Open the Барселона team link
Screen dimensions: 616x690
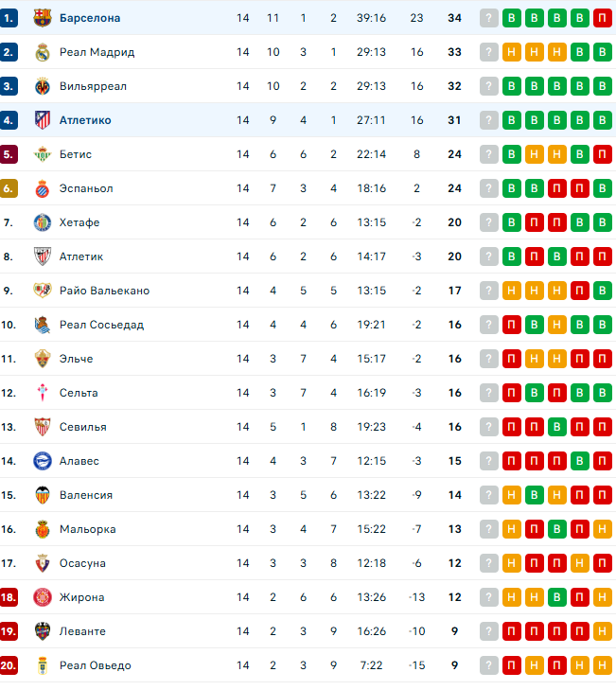coord(89,18)
